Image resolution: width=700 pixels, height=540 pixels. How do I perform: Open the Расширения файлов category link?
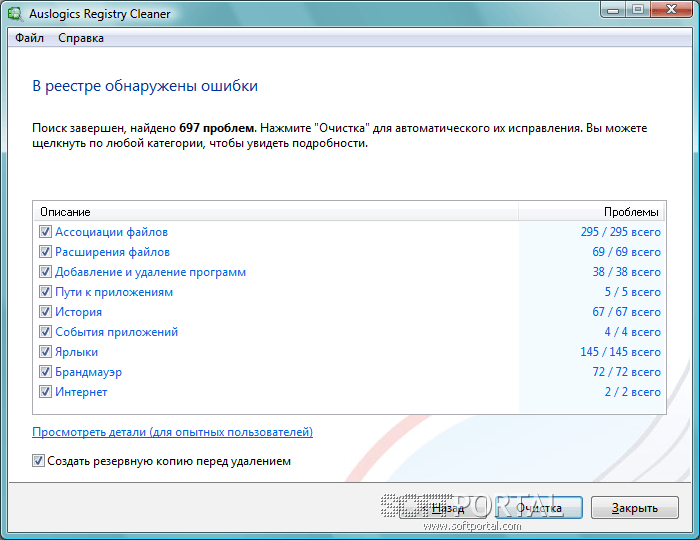[x=112, y=252]
